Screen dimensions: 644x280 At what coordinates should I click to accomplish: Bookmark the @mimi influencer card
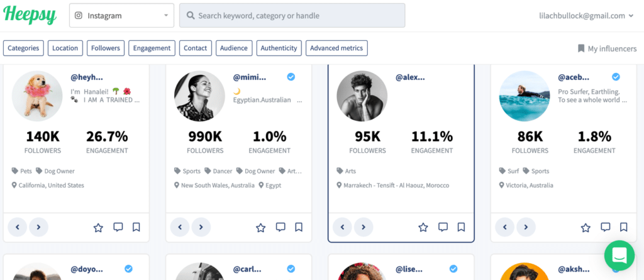click(299, 227)
